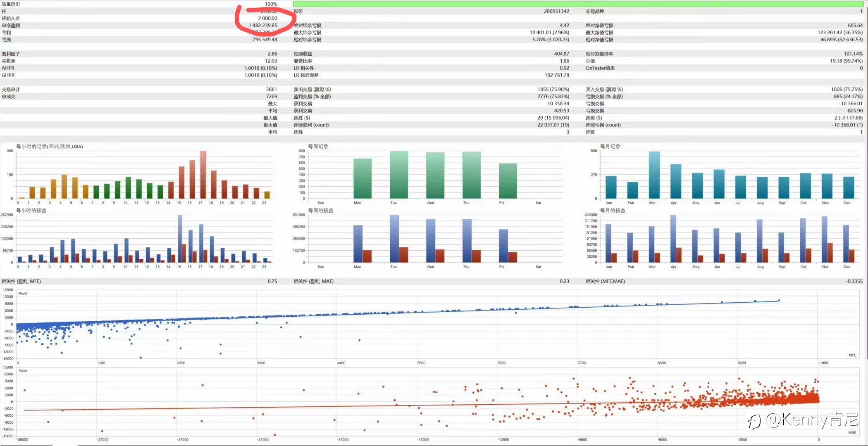
Task: Select the 交易总计 value 3661
Action: (x=271, y=89)
